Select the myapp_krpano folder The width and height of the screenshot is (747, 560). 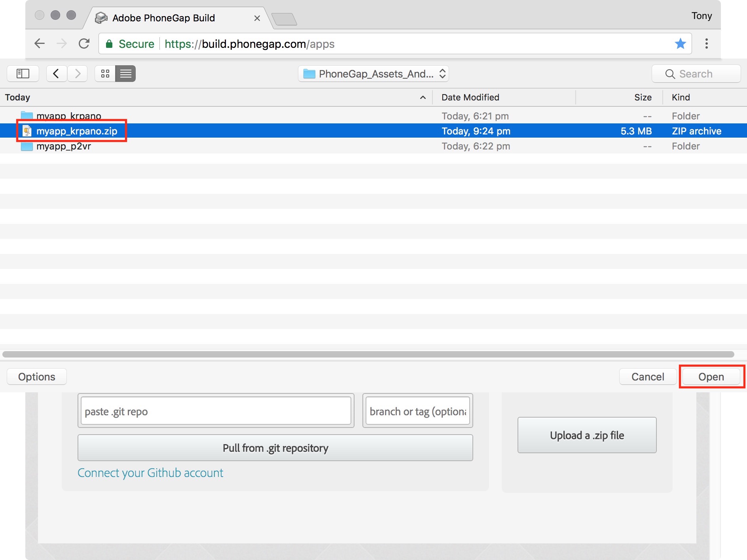tap(373, 116)
